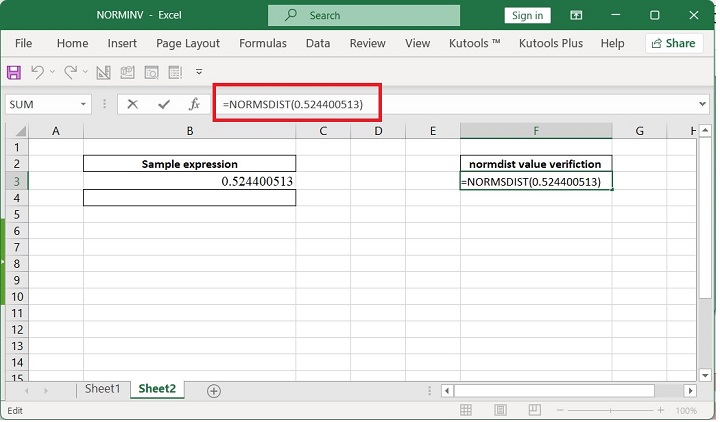Open the Undo history dropdown arrow
Screen dimensions: 720x422
[53, 72]
